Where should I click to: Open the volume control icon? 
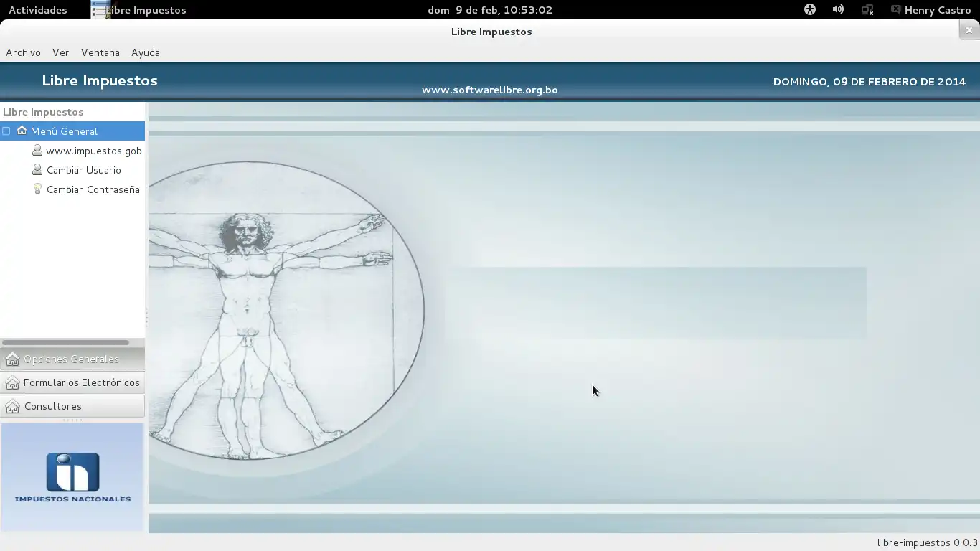click(x=838, y=9)
